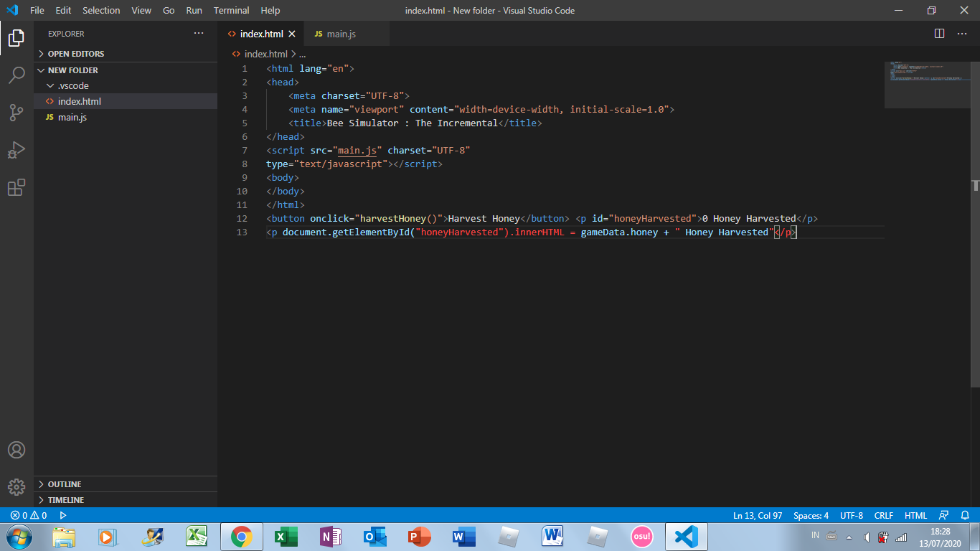The width and height of the screenshot is (980, 551).
Task: Open OneNote from taskbar
Action: pos(331,537)
